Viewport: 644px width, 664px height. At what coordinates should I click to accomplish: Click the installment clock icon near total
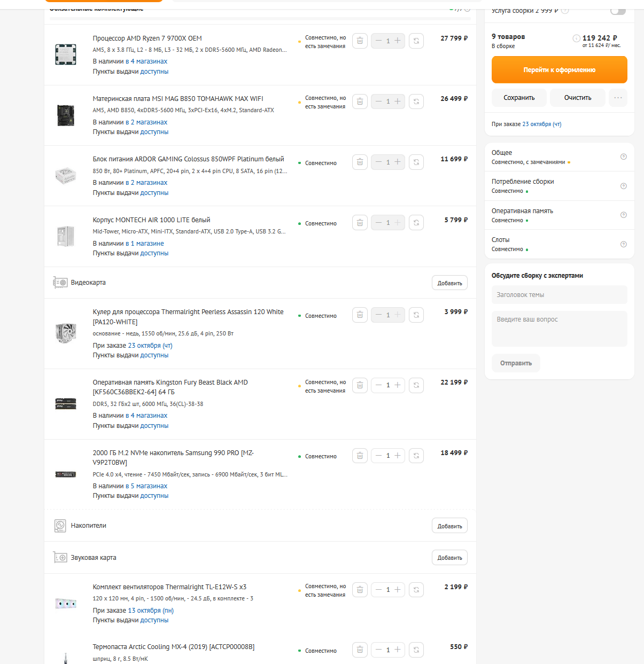[576, 38]
